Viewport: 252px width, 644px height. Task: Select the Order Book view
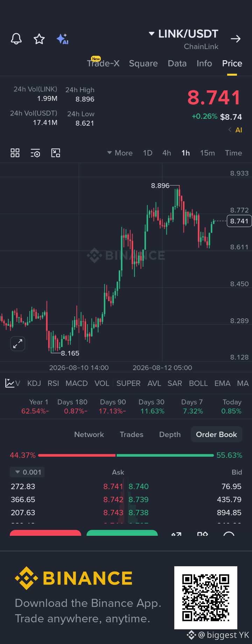tap(216, 435)
